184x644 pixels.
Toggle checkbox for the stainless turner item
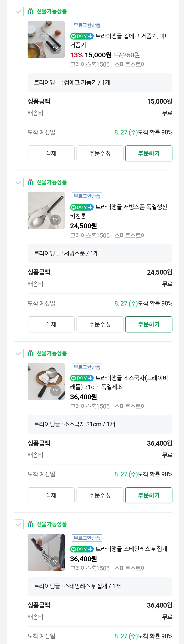point(19,524)
